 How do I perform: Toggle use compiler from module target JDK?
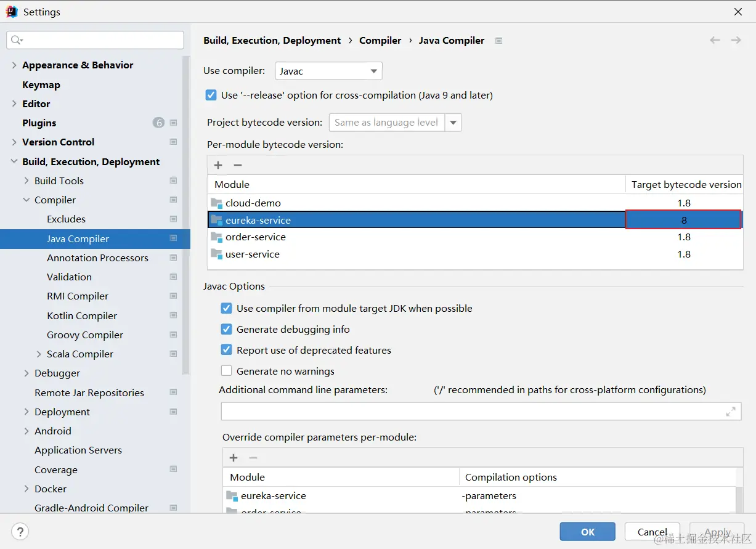(x=226, y=308)
